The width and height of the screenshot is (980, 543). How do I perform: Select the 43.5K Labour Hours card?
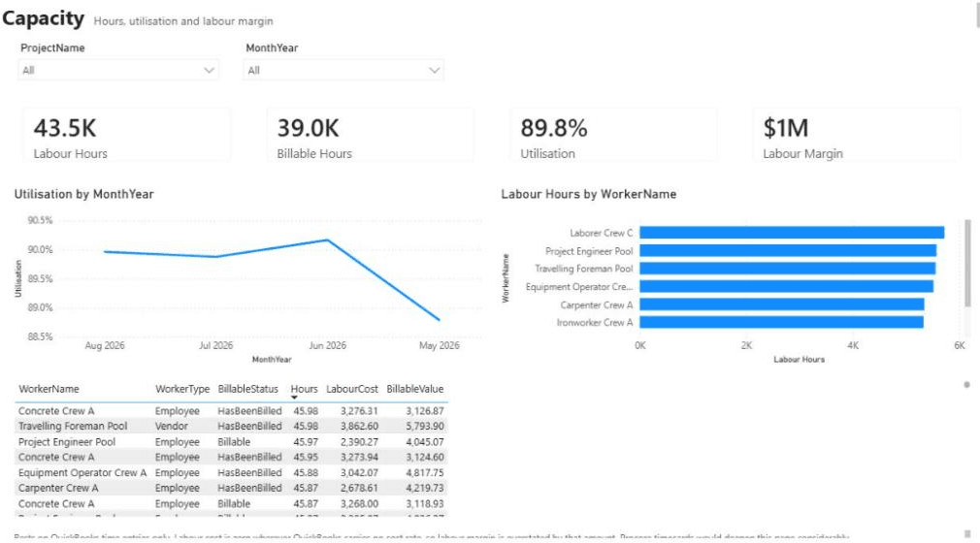[127, 136]
